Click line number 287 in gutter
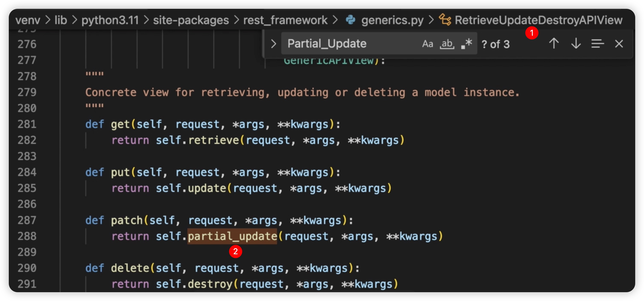This screenshot has width=644, height=301. point(27,220)
